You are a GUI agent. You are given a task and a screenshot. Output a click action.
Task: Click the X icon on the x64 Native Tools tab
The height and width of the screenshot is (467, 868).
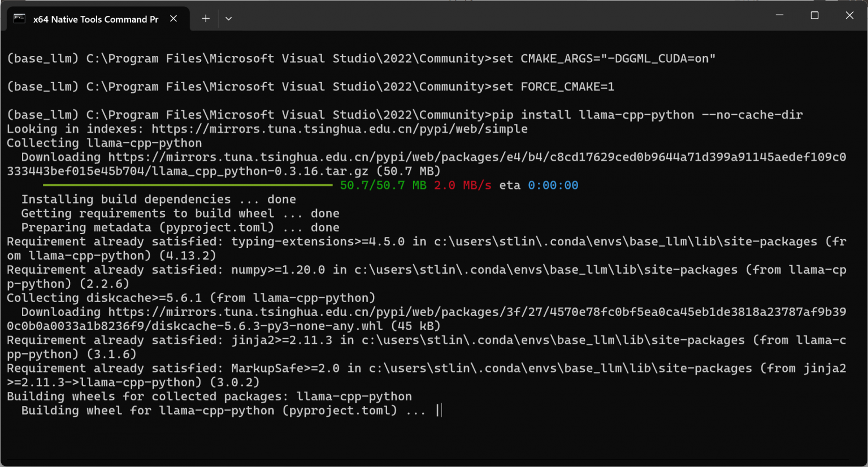coord(173,19)
